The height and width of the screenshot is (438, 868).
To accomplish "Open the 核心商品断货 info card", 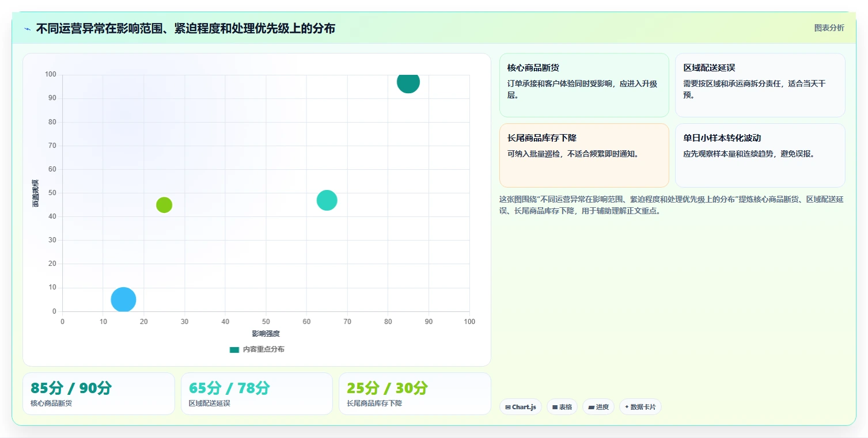I will pyautogui.click(x=584, y=85).
